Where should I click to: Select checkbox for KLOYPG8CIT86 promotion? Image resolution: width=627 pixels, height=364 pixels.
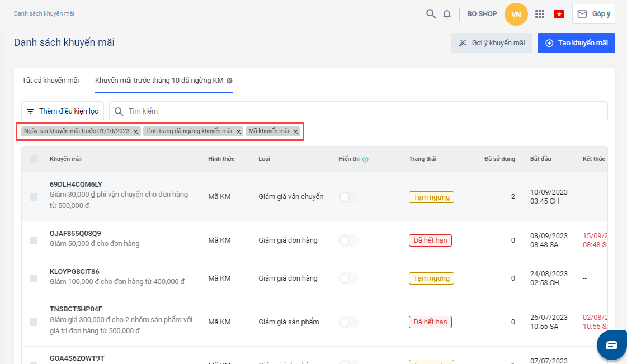tap(34, 278)
